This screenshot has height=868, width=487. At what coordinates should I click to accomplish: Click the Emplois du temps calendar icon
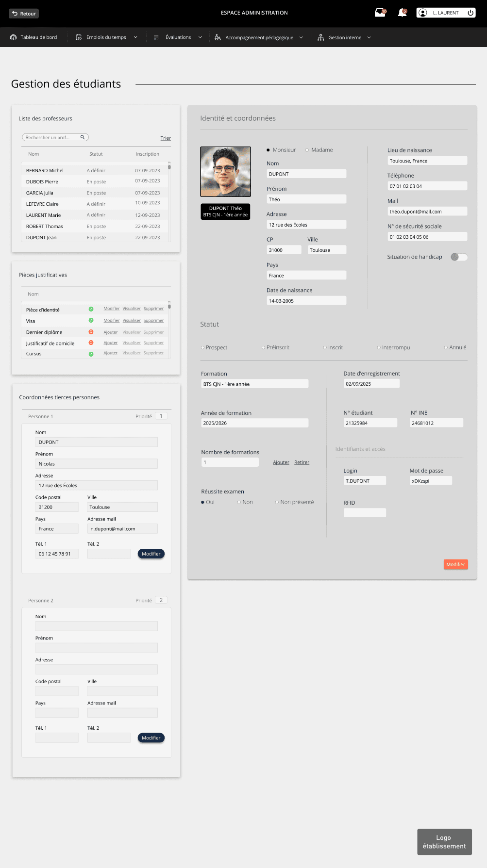tap(79, 37)
